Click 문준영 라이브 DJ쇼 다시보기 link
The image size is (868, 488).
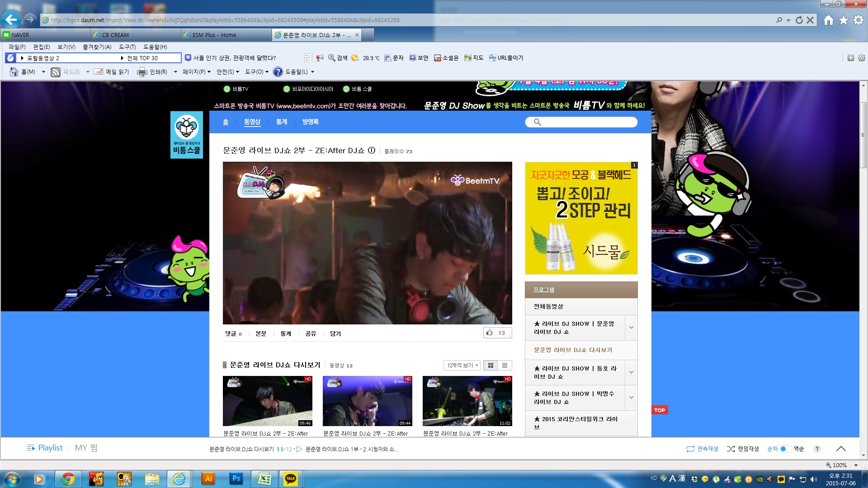click(x=573, y=350)
